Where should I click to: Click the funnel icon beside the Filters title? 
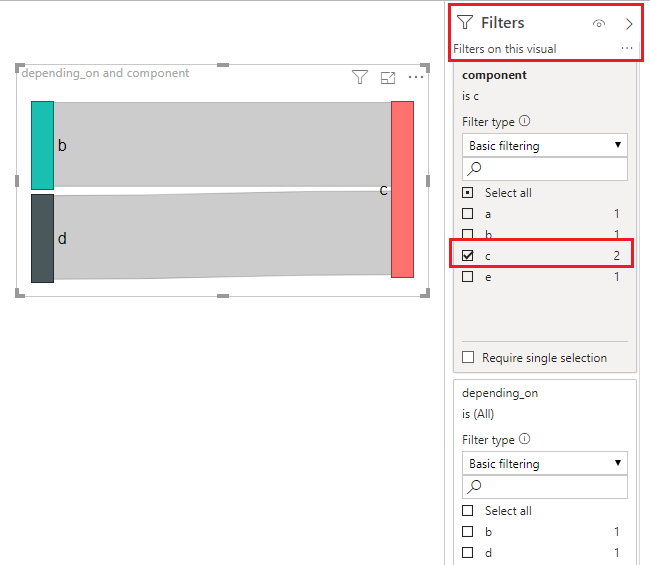(465, 22)
